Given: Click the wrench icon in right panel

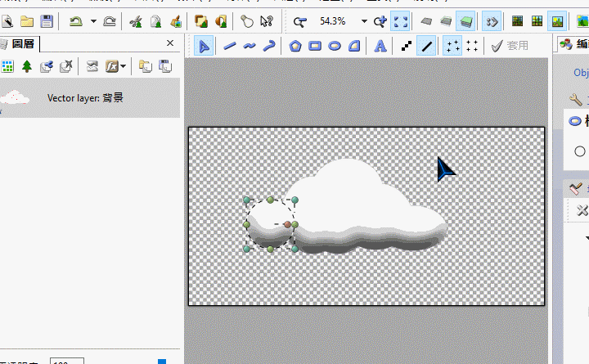Looking at the screenshot, I should click(575, 100).
